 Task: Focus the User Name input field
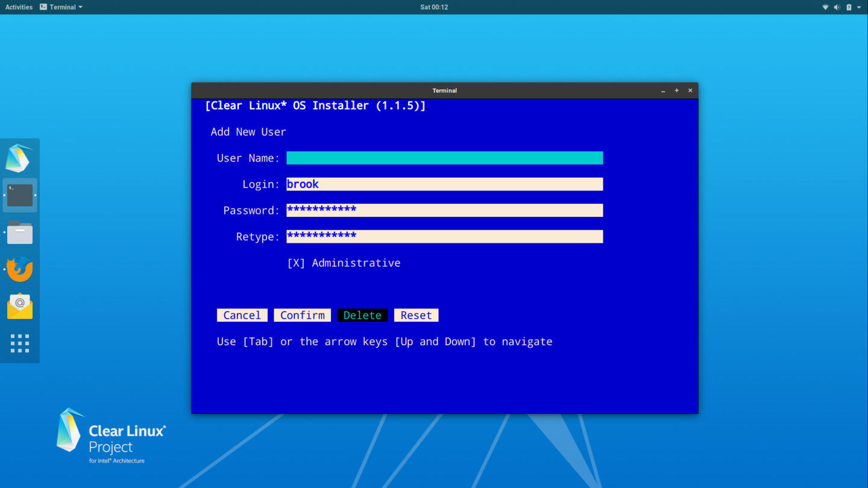tap(445, 158)
